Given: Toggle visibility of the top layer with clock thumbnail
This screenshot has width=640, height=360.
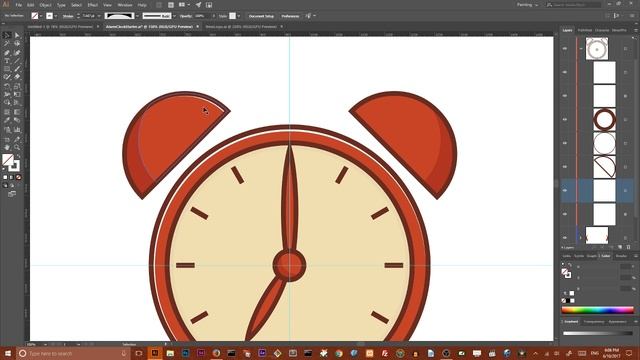Looking at the screenshot, I should (x=565, y=49).
